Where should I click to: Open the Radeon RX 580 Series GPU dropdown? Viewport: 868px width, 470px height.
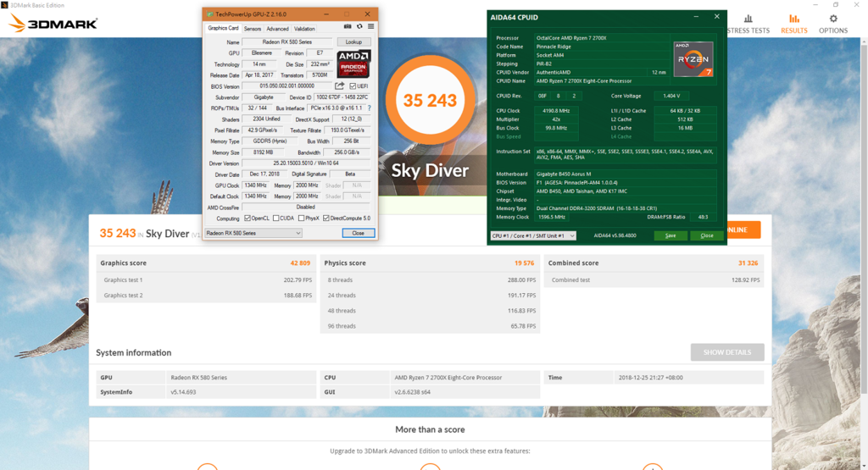tap(253, 233)
